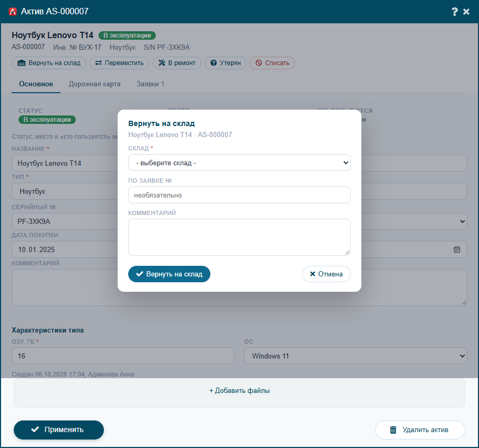The image size is (479, 448).
Task: Open the Заявки 1 tab
Action: click(150, 84)
